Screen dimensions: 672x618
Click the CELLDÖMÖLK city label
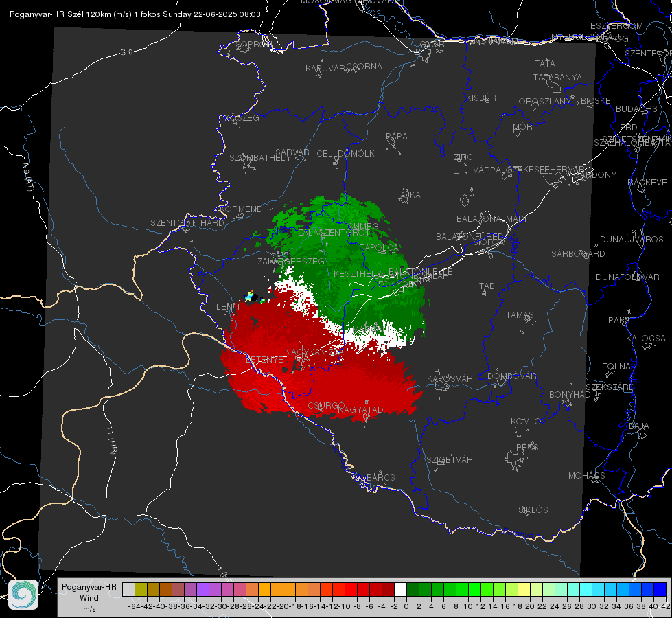[x=346, y=154]
